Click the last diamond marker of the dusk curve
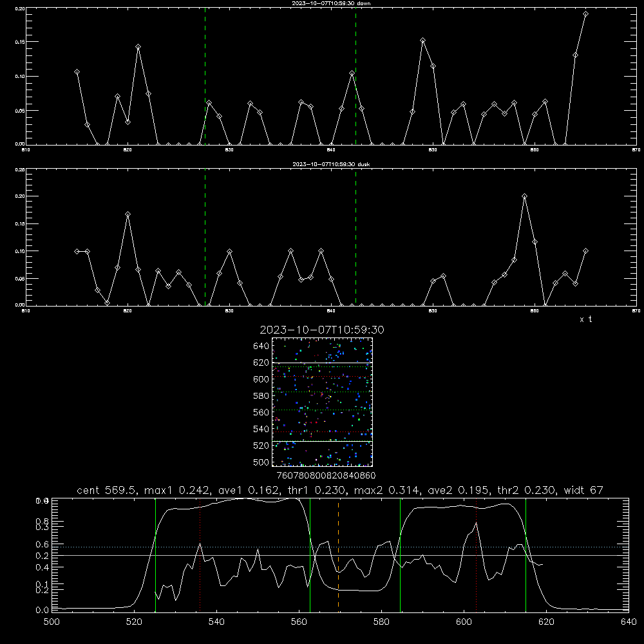The image size is (644, 644). coord(585,251)
